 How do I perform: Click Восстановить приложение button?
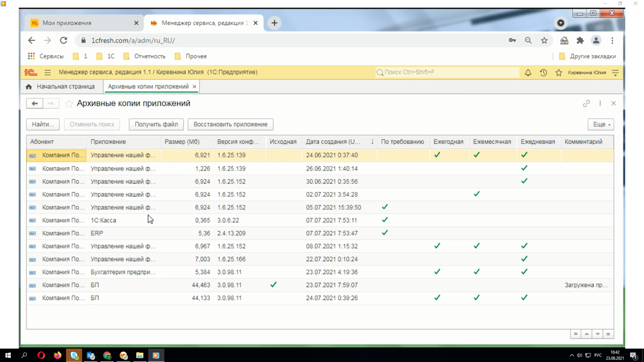[230, 124]
